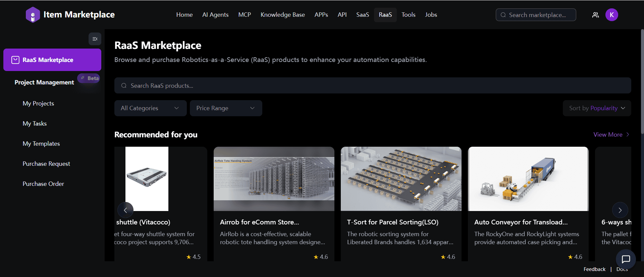Go to Home in top navigation
This screenshot has width=644, height=277.
click(184, 15)
